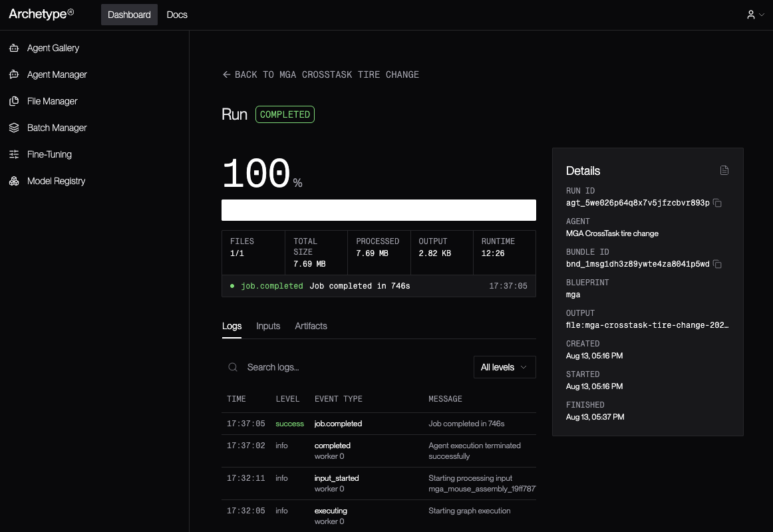Click the FILES 1/1 stat

click(x=253, y=252)
